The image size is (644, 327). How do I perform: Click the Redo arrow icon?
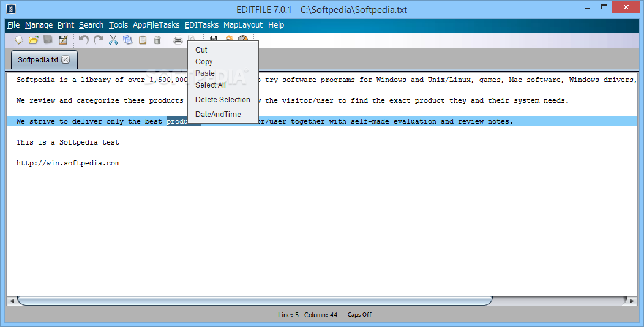pyautogui.click(x=99, y=40)
